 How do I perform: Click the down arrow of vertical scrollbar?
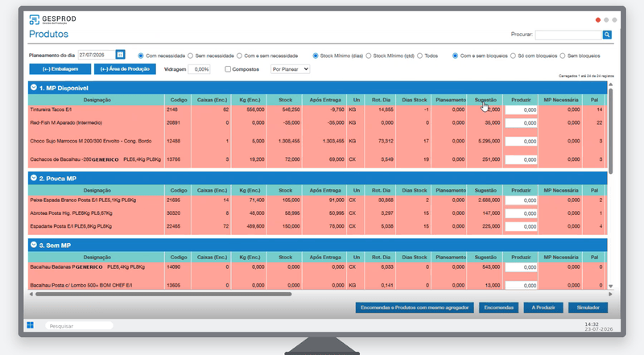pos(611,287)
